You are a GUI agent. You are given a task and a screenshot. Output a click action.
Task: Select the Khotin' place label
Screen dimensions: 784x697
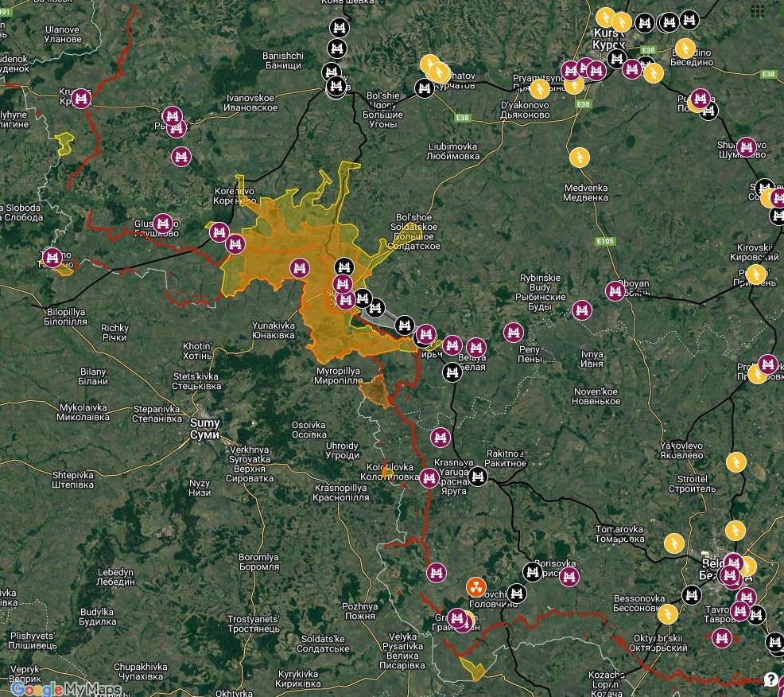197,351
